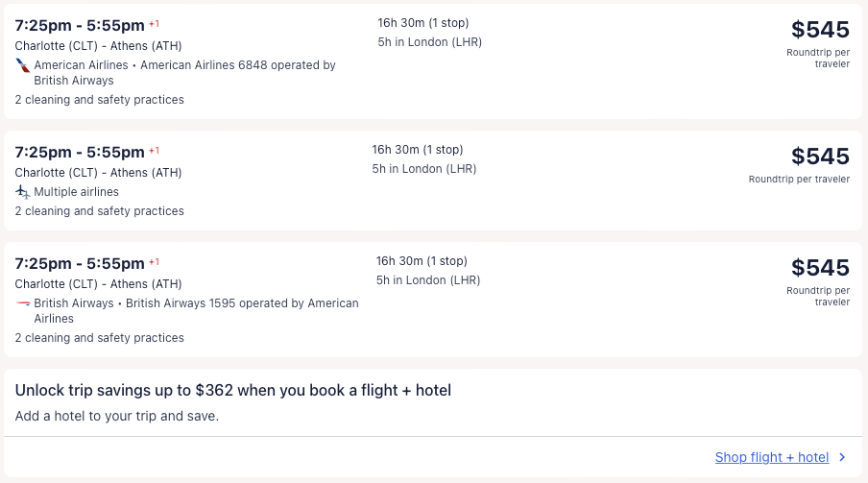Click the Multiple airlines plane icon
Image resolution: width=868 pixels, height=483 pixels.
pos(23,192)
